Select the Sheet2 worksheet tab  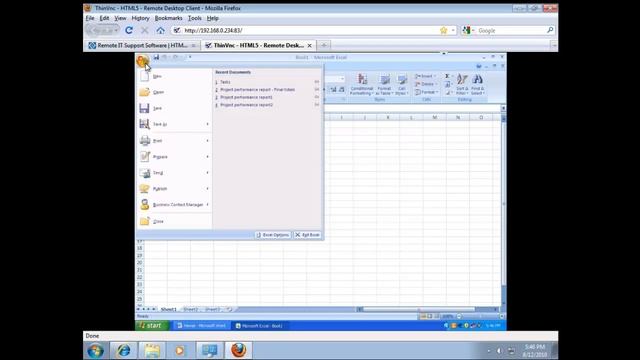(190, 309)
